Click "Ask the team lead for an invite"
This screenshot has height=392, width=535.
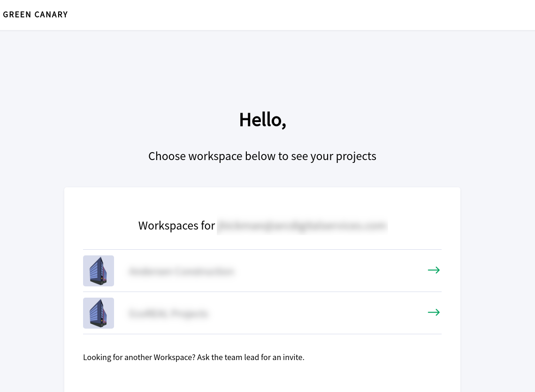tap(251, 357)
